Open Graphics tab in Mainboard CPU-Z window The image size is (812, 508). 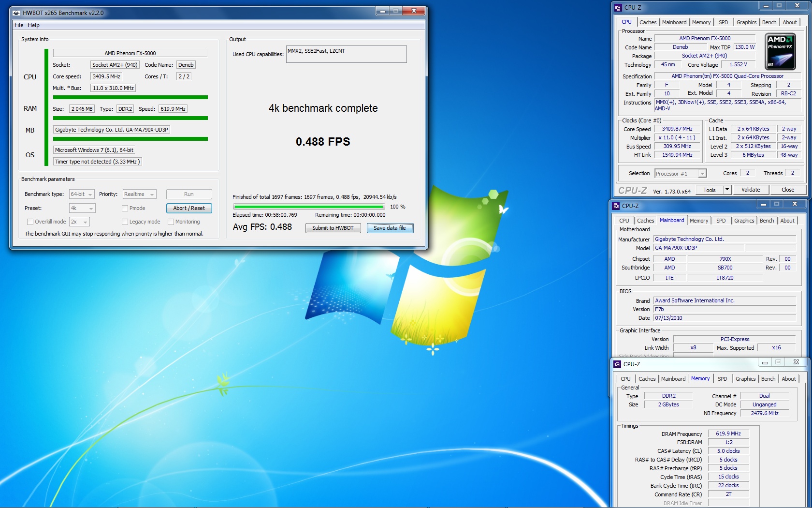744,221
